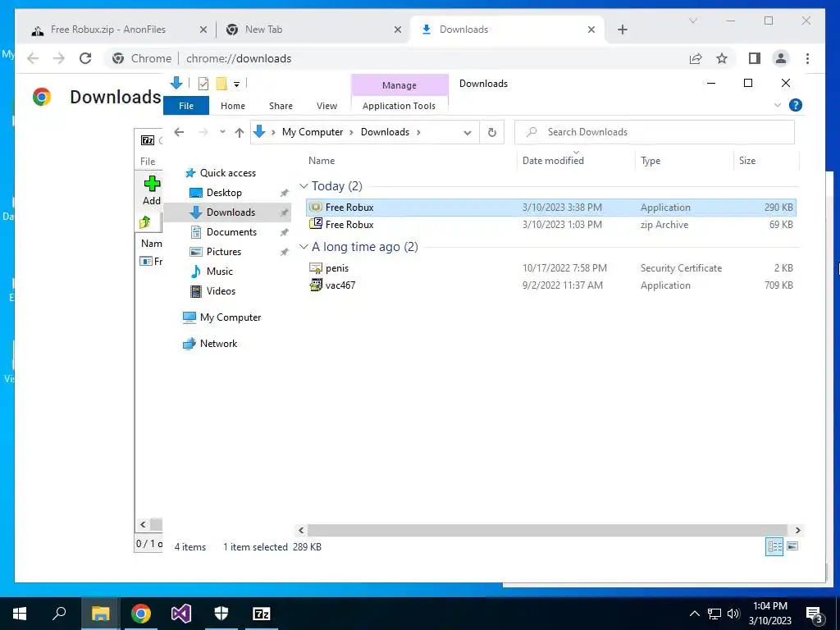Click Chrome's share page icon
840x630 pixels.
(696, 58)
